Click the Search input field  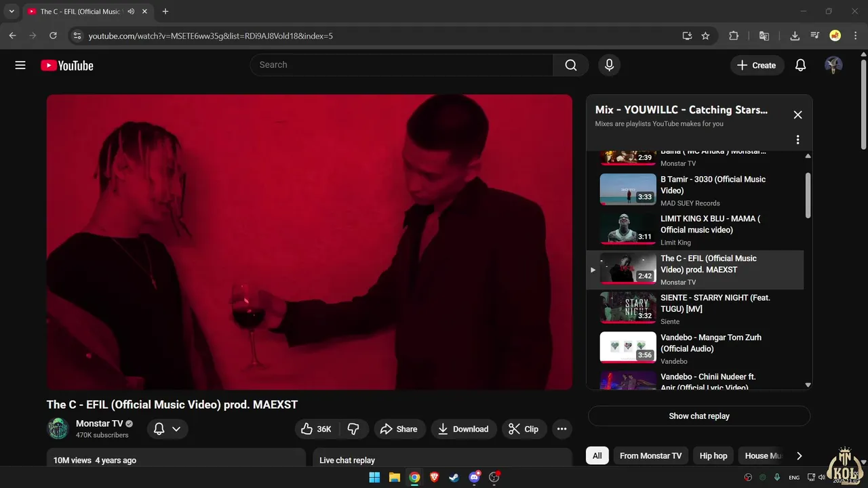402,65
